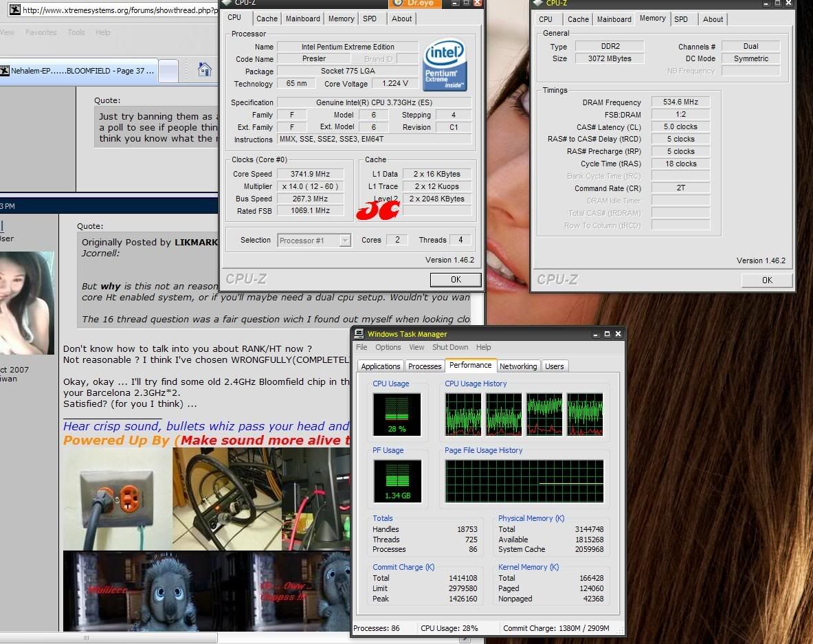Click the Task Manager title bar icon
Image resolution: width=813 pixels, height=644 pixels.
click(x=359, y=334)
